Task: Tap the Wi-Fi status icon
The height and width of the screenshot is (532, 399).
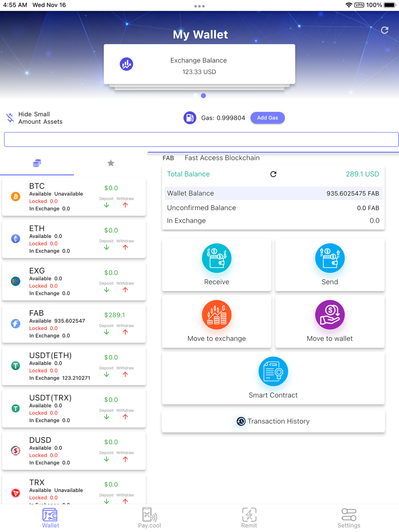Action: point(349,5)
